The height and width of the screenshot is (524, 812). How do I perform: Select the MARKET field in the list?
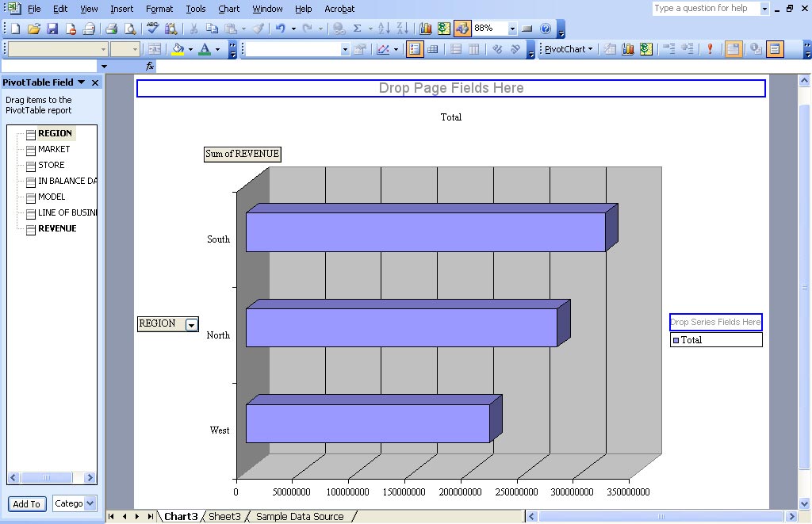click(x=54, y=149)
